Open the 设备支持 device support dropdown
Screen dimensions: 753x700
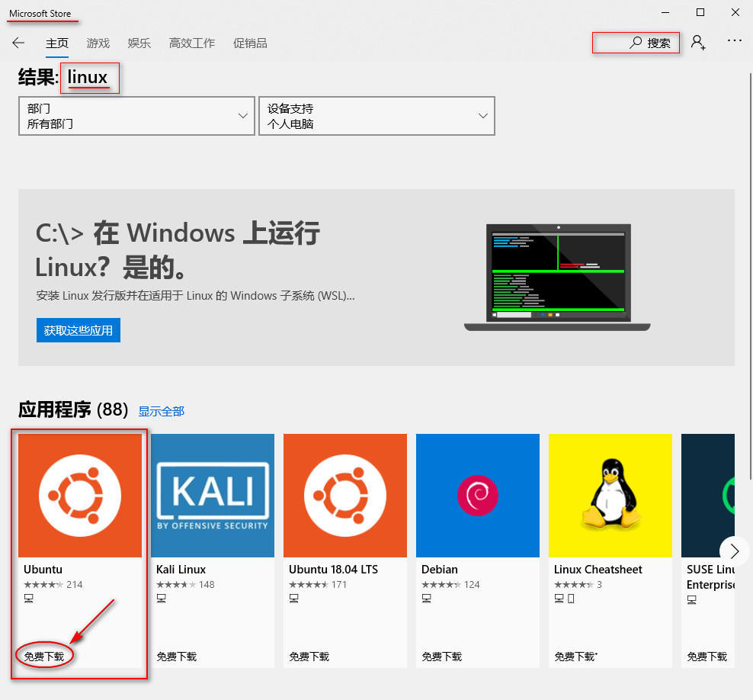click(x=376, y=116)
